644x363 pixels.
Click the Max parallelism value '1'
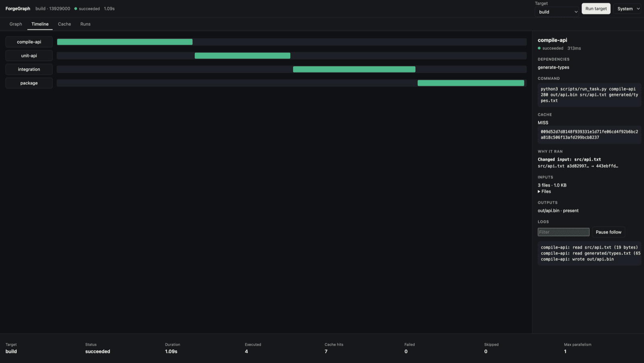[565, 351]
